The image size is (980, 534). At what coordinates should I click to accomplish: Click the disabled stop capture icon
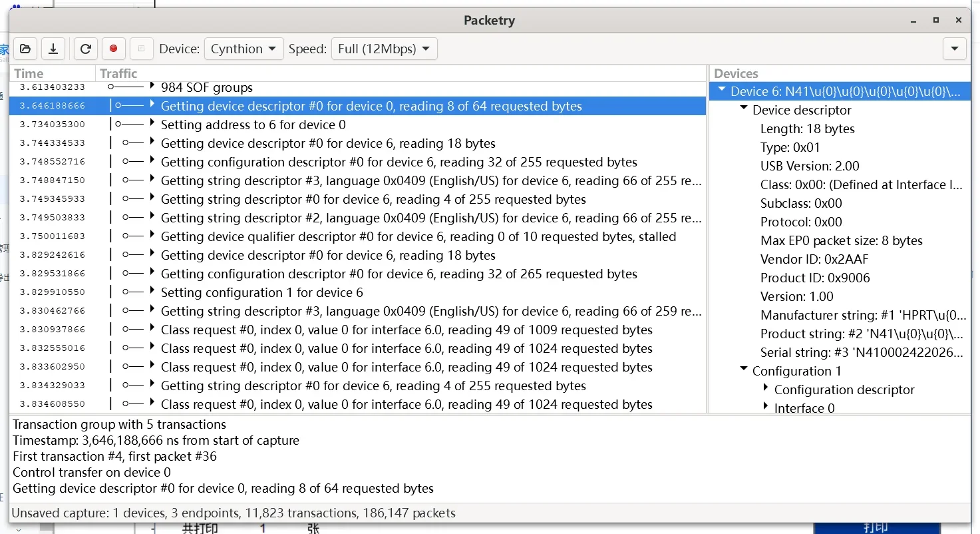click(141, 49)
